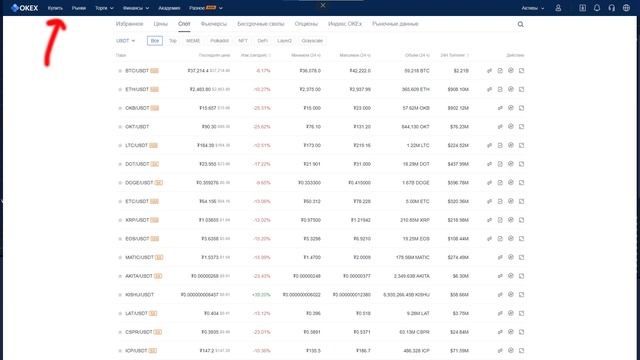The image size is (640, 360).
Task: Click the arrows transfer icon in LAT/USDT row
Action: tap(500, 313)
